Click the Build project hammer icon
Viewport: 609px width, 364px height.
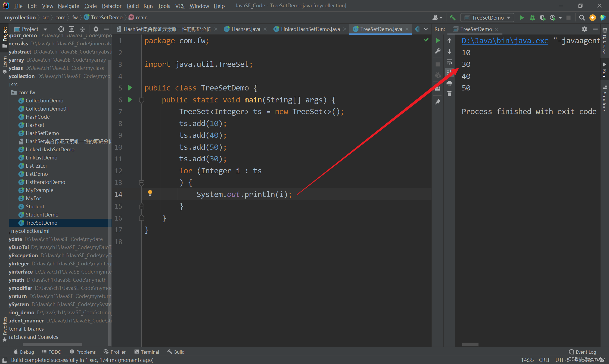452,18
